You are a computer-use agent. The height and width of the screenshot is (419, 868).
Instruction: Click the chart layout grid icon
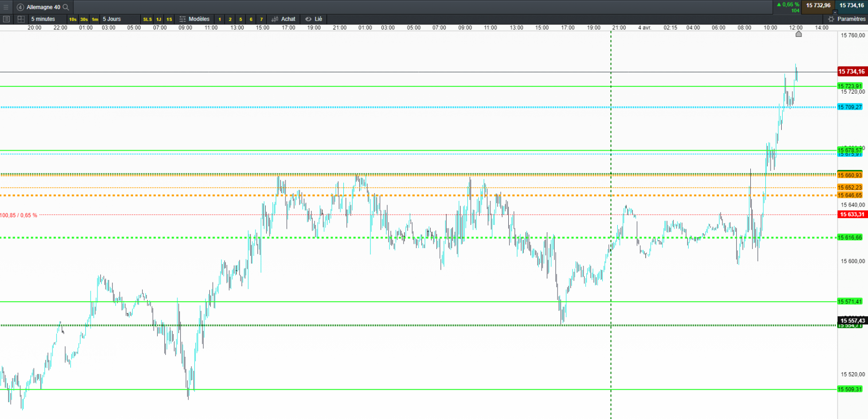click(21, 19)
